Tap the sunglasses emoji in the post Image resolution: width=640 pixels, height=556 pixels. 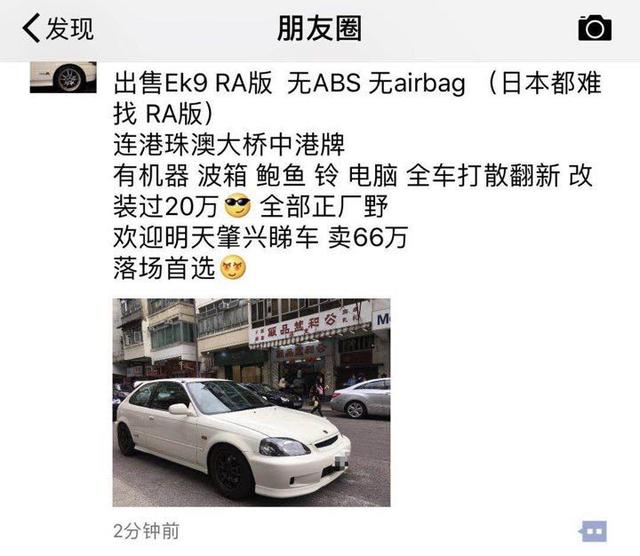(x=238, y=206)
